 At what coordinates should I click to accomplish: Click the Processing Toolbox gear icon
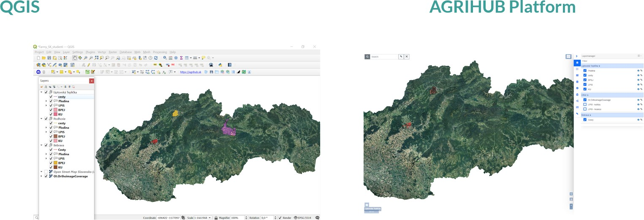[176, 58]
